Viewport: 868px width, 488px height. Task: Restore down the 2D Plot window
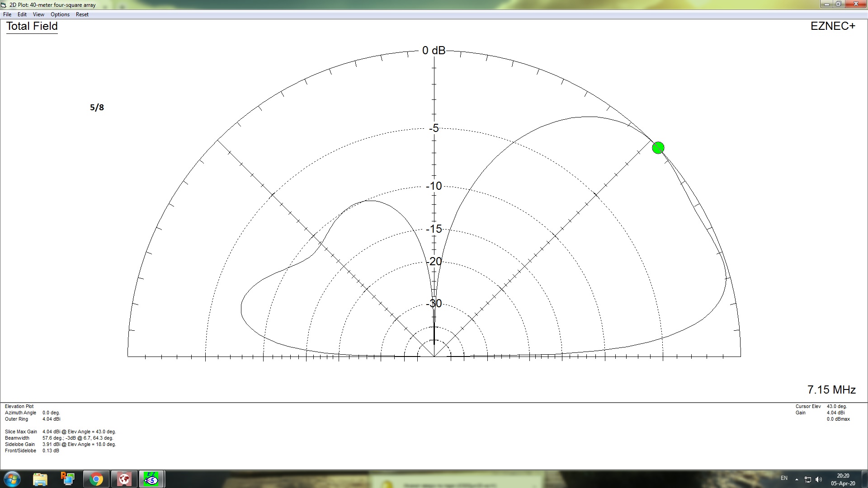pyautogui.click(x=839, y=4)
